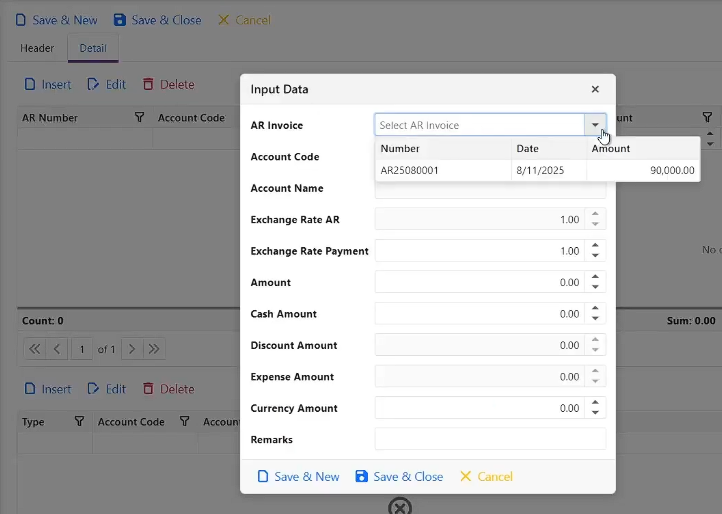Click Edit above the AR Number grid
The image size is (722, 514).
pos(107,85)
